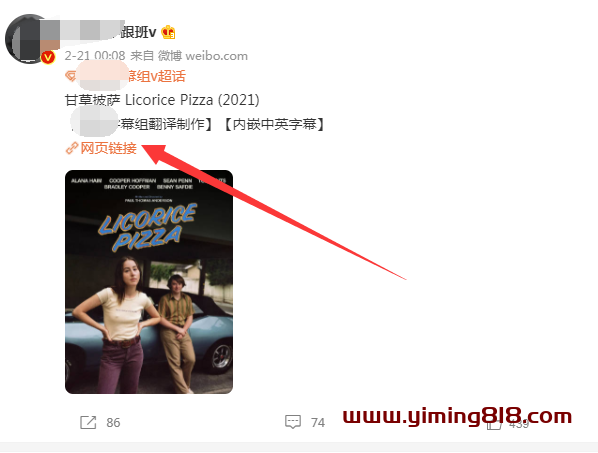598x453 pixels.
Task: Open the 网页链接 web link
Action: click(x=108, y=148)
